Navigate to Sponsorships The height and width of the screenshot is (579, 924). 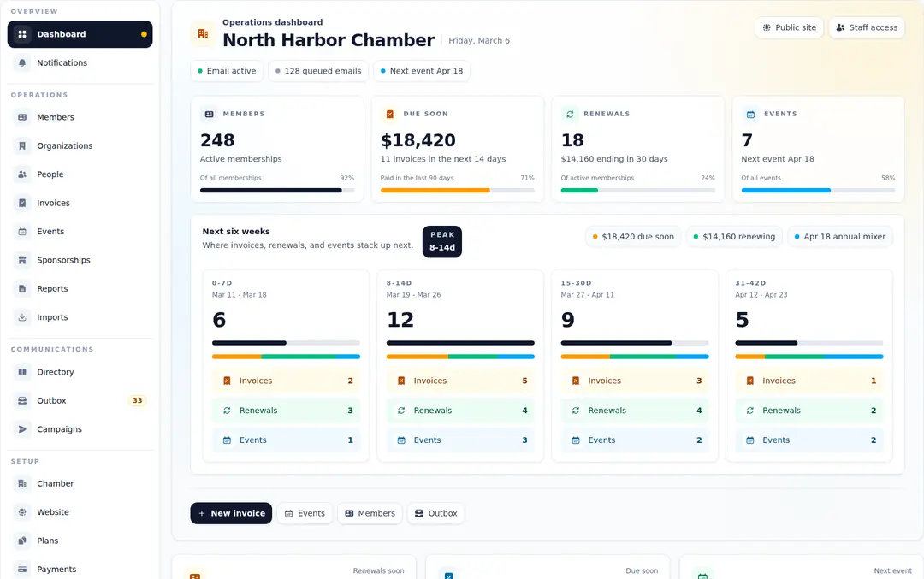(65, 260)
